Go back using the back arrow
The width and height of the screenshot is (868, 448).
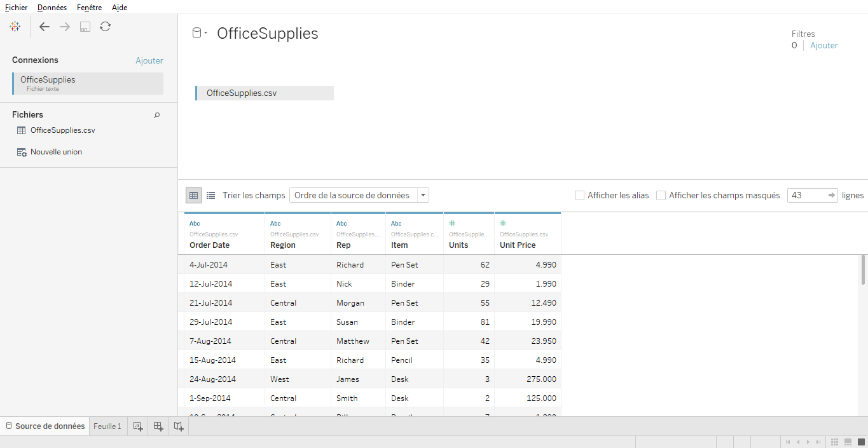pyautogui.click(x=44, y=27)
